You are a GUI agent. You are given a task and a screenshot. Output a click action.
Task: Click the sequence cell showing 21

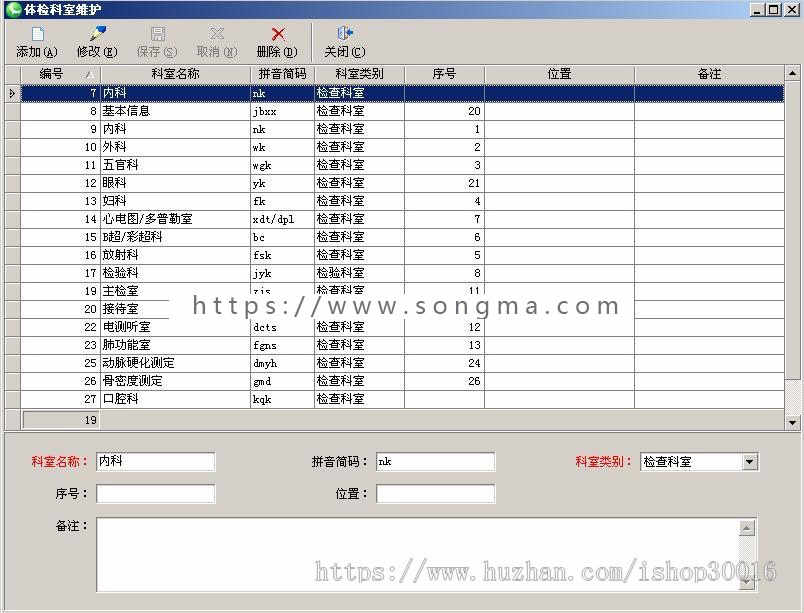pyautogui.click(x=444, y=183)
